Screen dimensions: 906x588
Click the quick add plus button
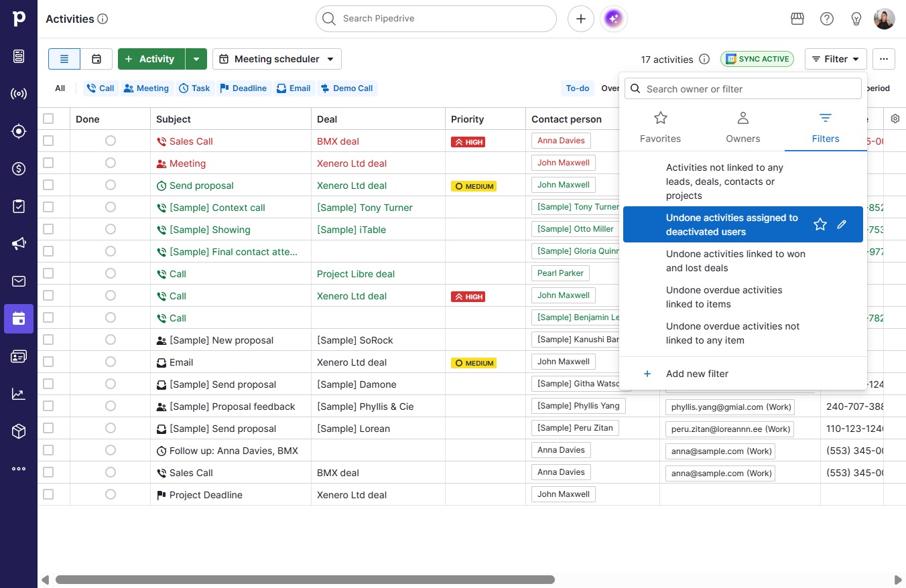coord(581,19)
